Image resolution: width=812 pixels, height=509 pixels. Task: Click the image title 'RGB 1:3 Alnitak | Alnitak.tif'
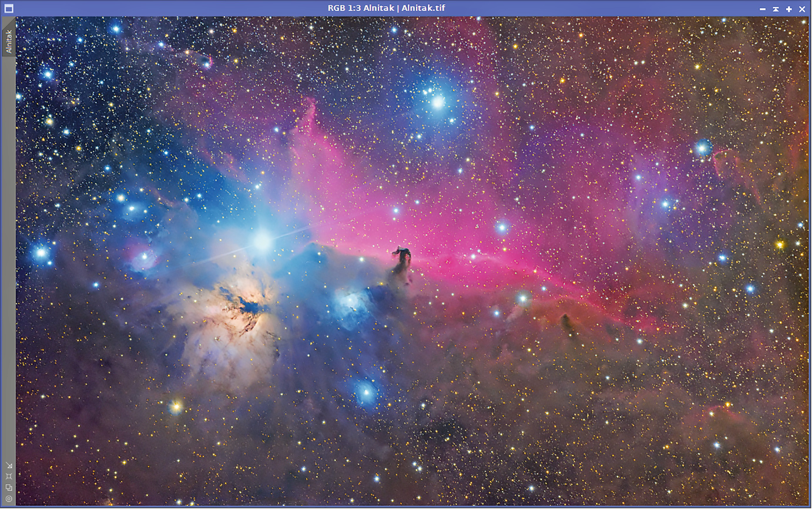386,8
